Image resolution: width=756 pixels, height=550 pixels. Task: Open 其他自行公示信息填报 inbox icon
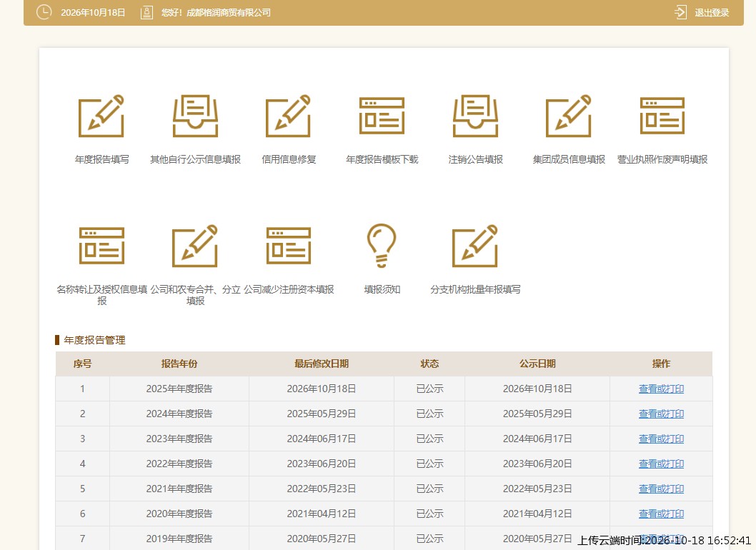(195, 116)
